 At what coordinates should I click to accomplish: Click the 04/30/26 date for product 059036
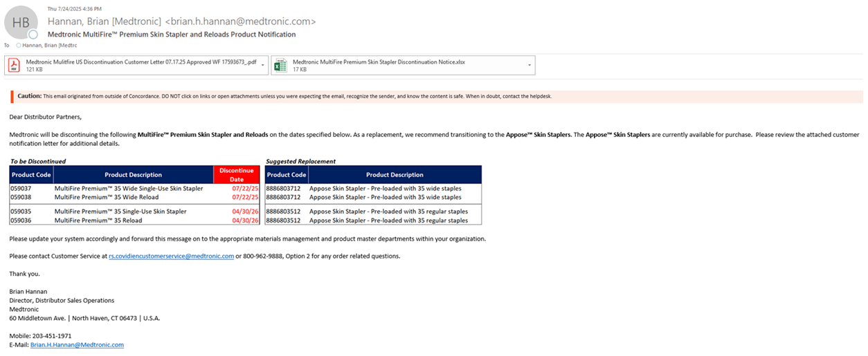tap(245, 221)
